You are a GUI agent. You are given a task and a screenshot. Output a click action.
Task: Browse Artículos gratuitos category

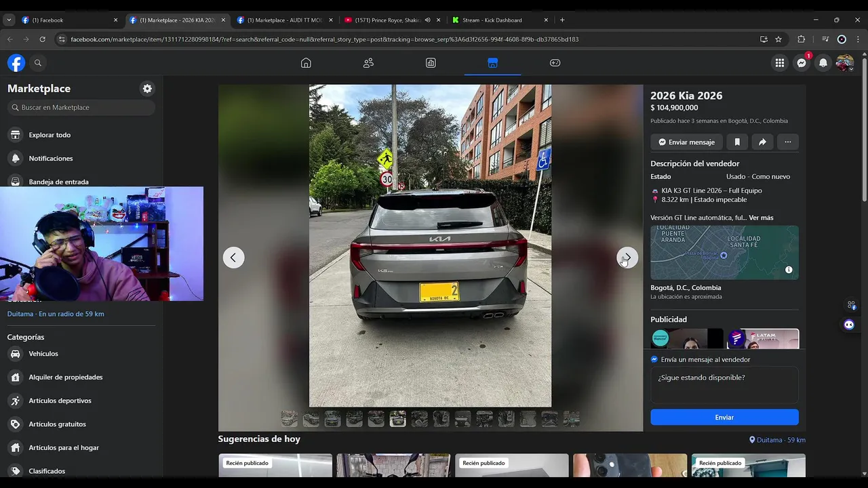[x=81, y=424]
